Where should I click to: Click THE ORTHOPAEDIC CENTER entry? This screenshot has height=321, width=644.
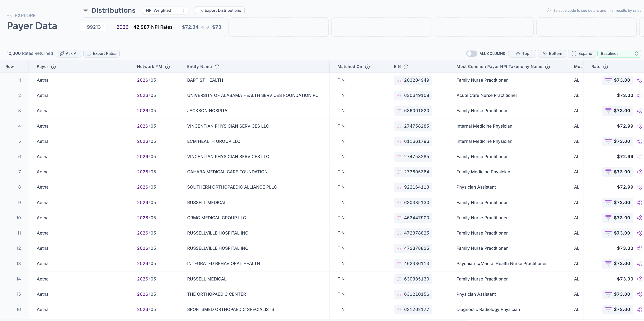pyautogui.click(x=216, y=294)
